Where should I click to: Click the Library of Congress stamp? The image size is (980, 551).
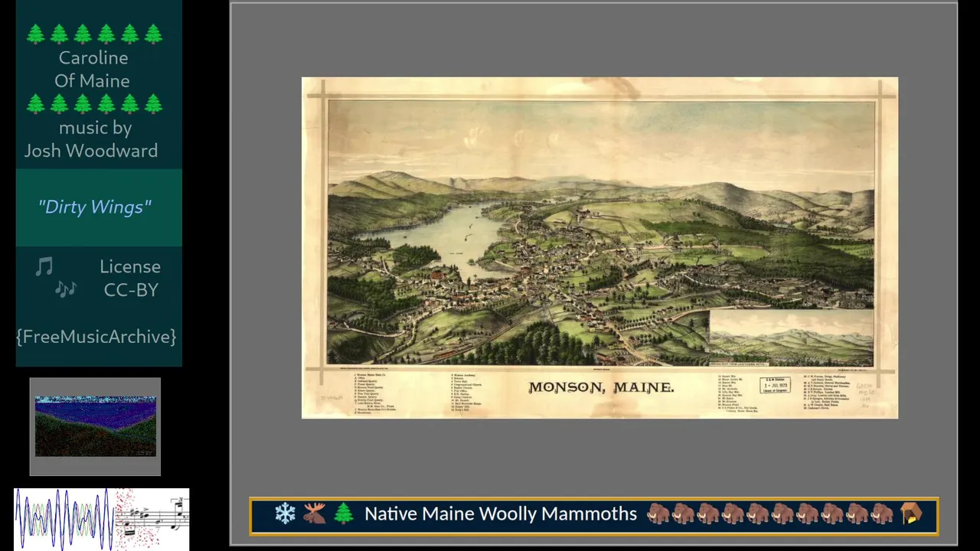tap(775, 386)
